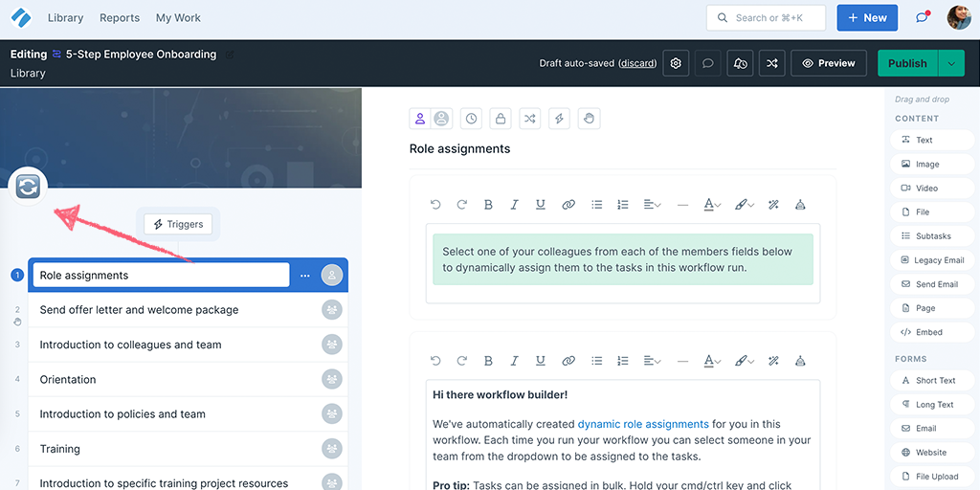
Task: Click the discard draft link
Action: click(x=637, y=63)
